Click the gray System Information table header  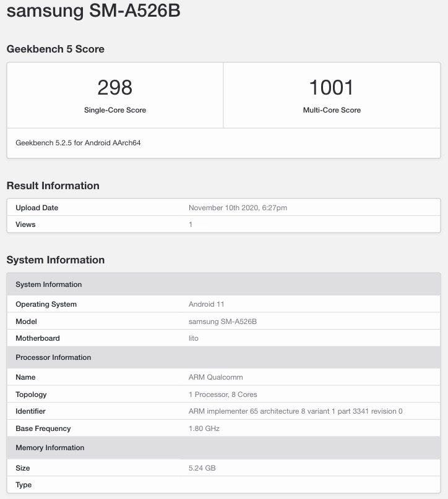click(x=48, y=284)
